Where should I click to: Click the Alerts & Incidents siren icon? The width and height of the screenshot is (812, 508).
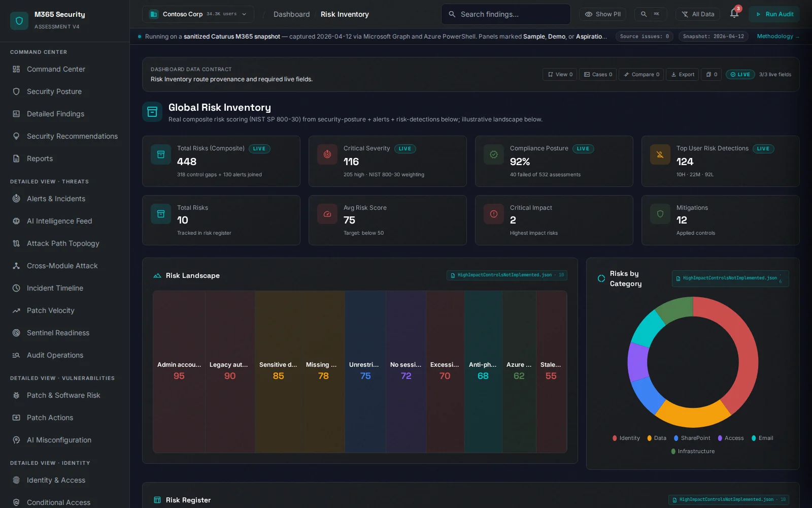click(x=16, y=199)
